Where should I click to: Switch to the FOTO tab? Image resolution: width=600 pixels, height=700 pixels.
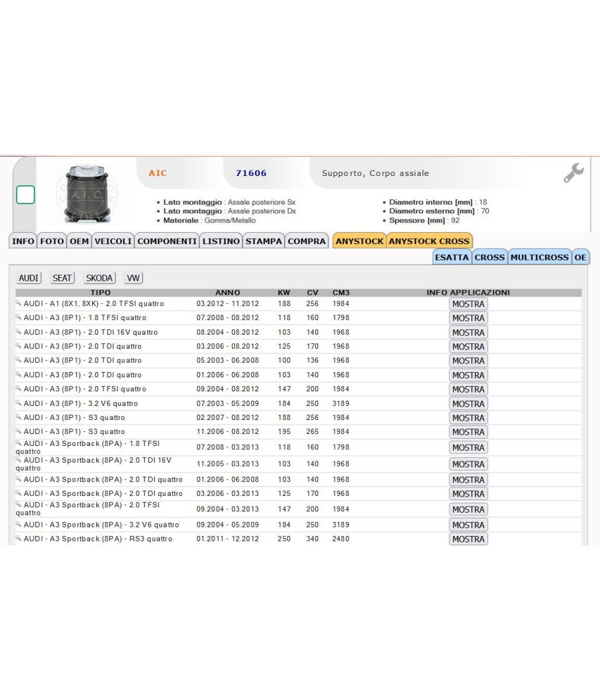[x=52, y=241]
